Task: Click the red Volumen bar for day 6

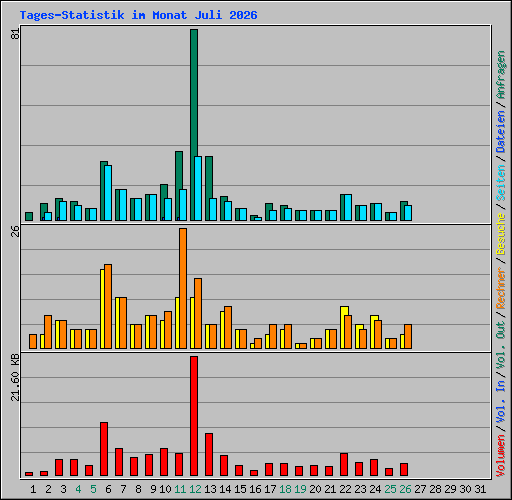Action: point(104,449)
